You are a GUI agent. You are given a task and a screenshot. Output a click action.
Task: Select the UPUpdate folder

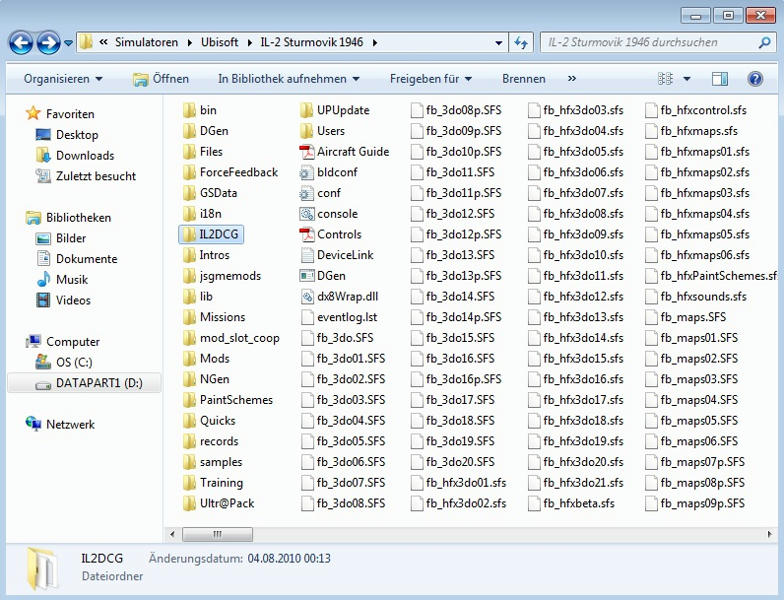click(334, 110)
